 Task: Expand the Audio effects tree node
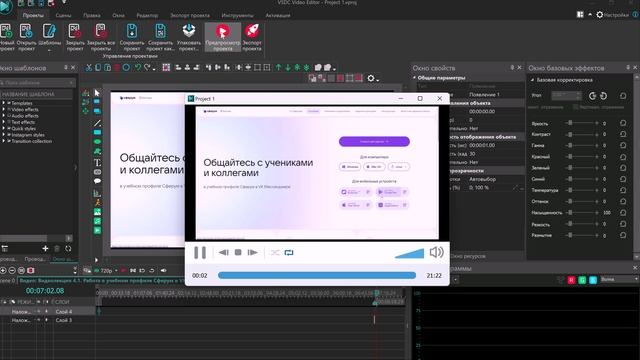click(x=4, y=116)
